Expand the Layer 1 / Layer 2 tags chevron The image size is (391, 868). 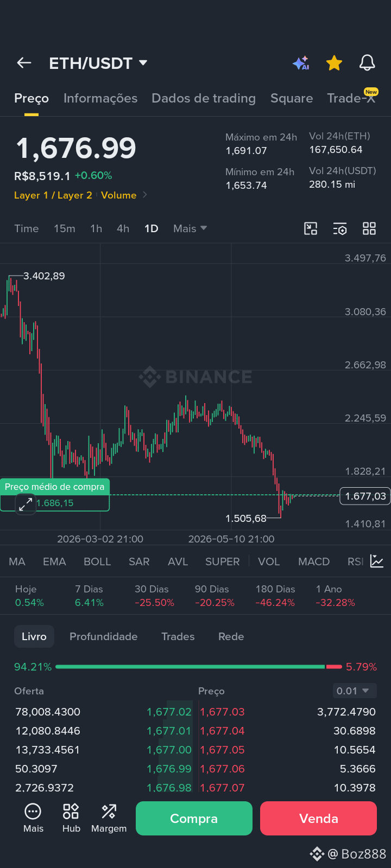coord(144,195)
